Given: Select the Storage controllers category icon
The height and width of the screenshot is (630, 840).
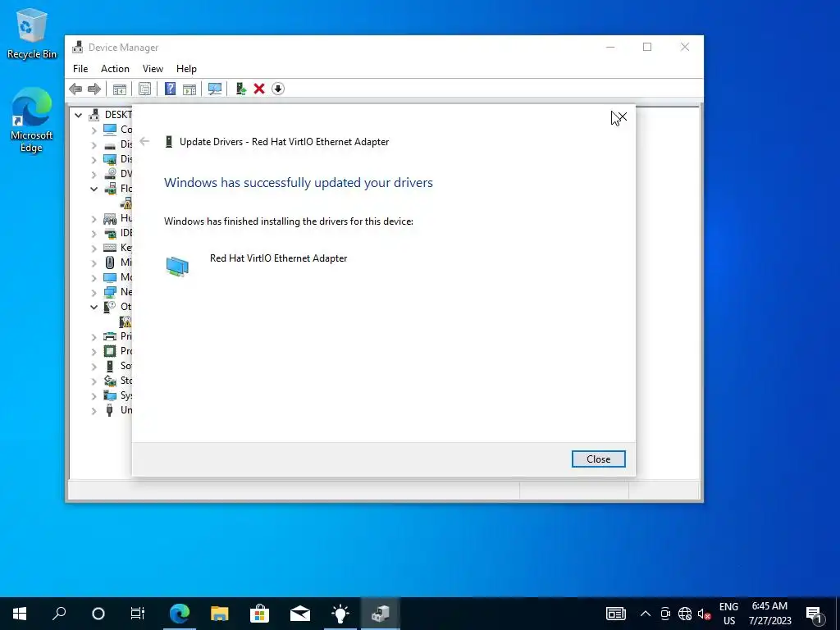Looking at the screenshot, I should (110, 381).
